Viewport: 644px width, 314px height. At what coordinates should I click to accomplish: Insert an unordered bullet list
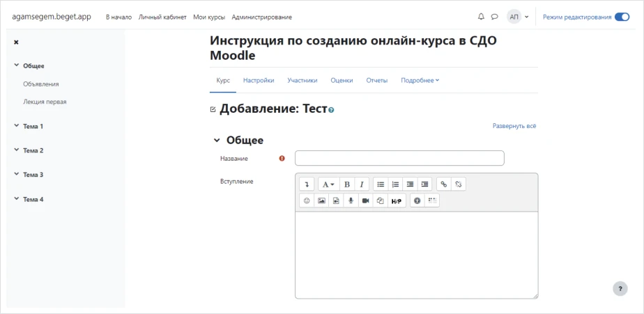[381, 185]
